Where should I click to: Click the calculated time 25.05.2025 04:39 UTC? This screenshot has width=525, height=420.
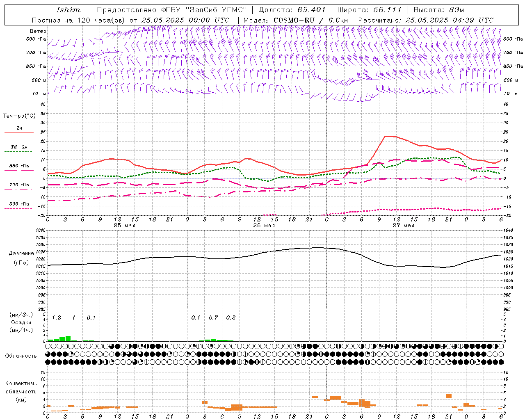[x=450, y=20]
